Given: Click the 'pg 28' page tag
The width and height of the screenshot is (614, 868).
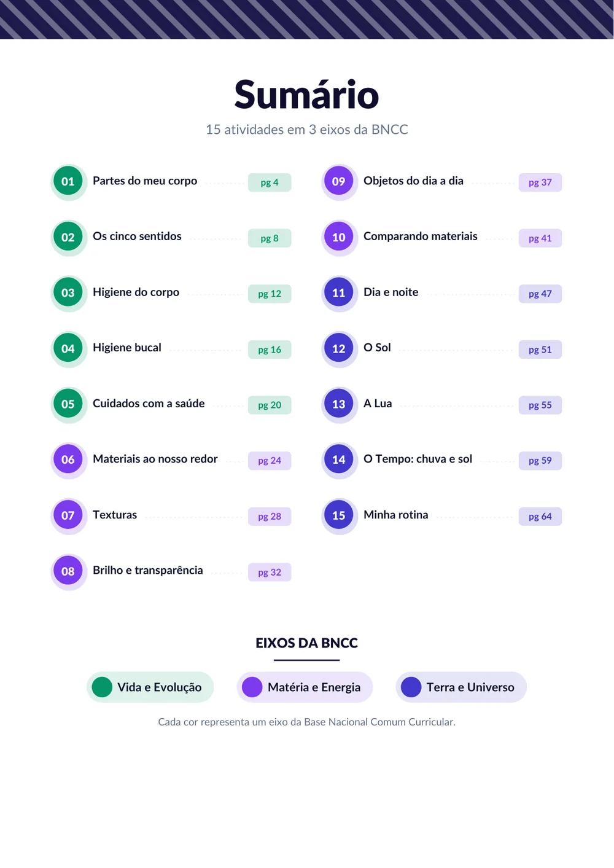Looking at the screenshot, I should pyautogui.click(x=270, y=517).
